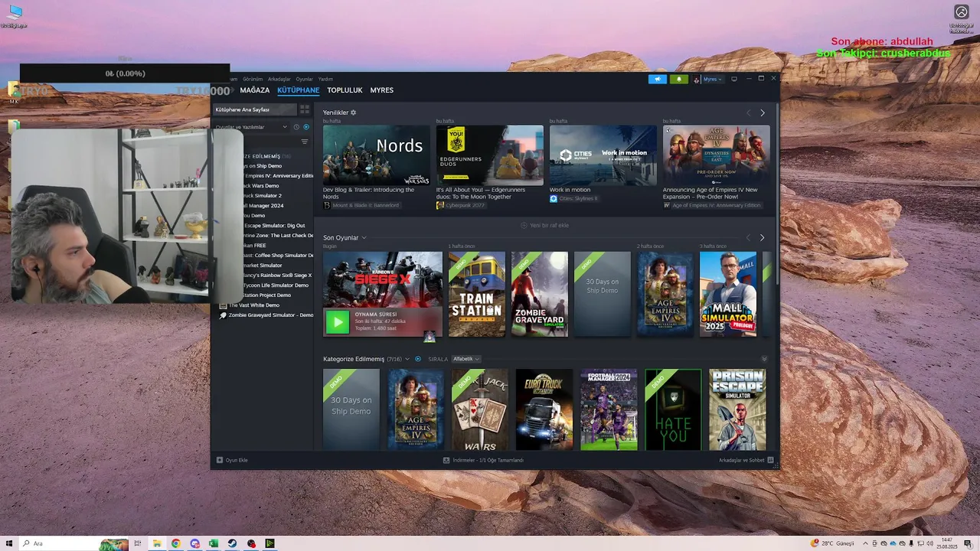The image size is (980, 551).
Task: Open Arkadaşlar ve Sohbet panel
Action: pyautogui.click(x=746, y=460)
